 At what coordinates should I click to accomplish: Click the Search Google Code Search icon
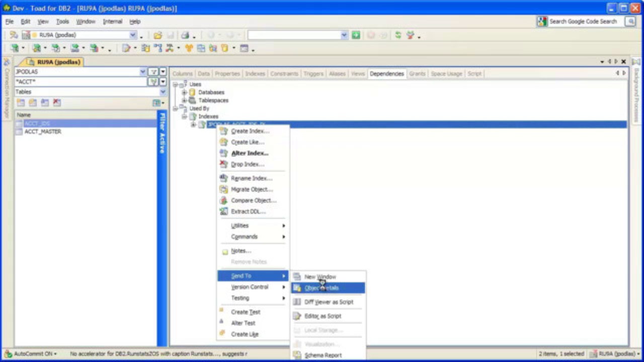pyautogui.click(x=541, y=21)
